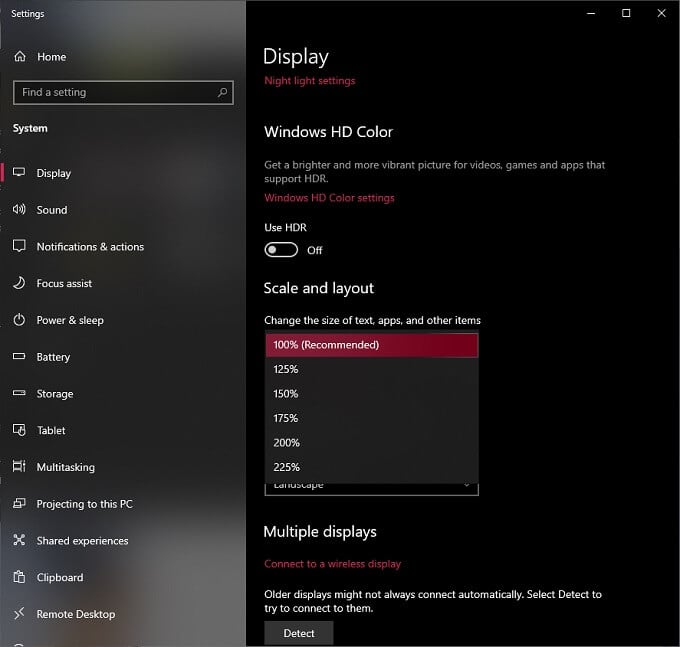Image resolution: width=680 pixels, height=647 pixels.
Task: Click the Display monitor icon in the sidebar
Action: [x=19, y=172]
